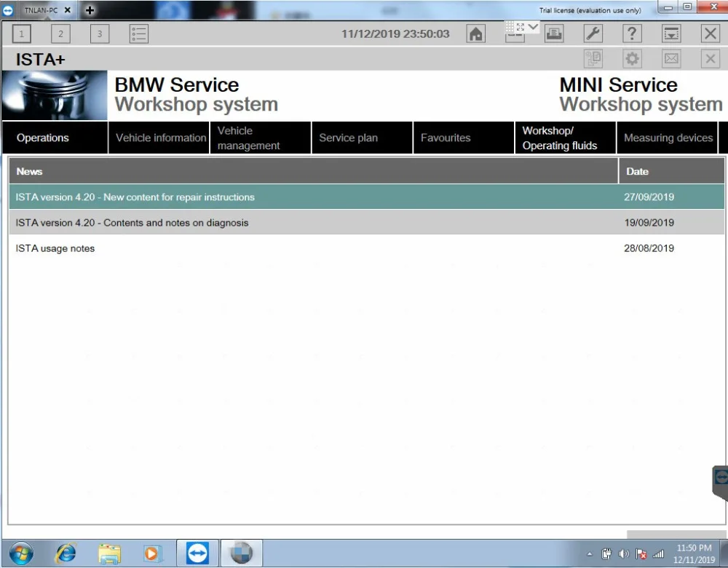The image size is (728, 568).
Task: Select the Measuring devices tab
Action: tap(667, 138)
